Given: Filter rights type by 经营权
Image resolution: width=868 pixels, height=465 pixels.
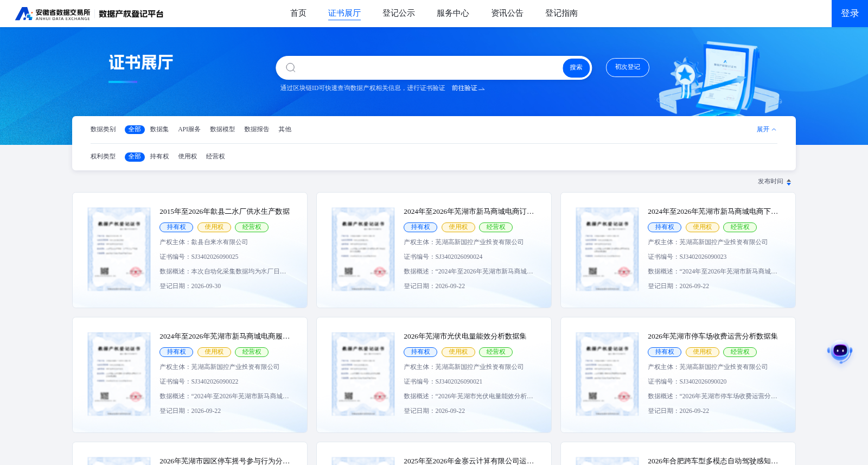Looking at the screenshot, I should click(x=215, y=156).
